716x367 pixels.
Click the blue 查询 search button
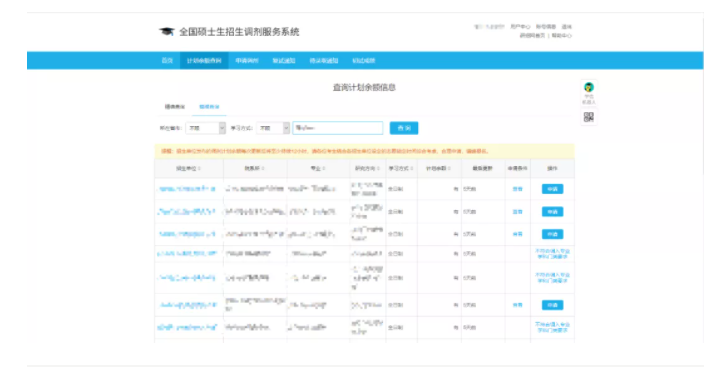coord(404,128)
